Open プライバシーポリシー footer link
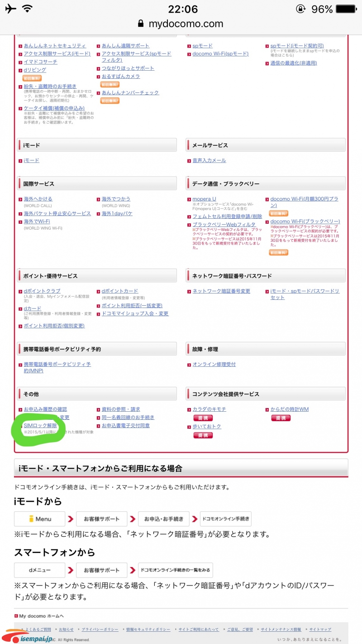 [100, 630]
